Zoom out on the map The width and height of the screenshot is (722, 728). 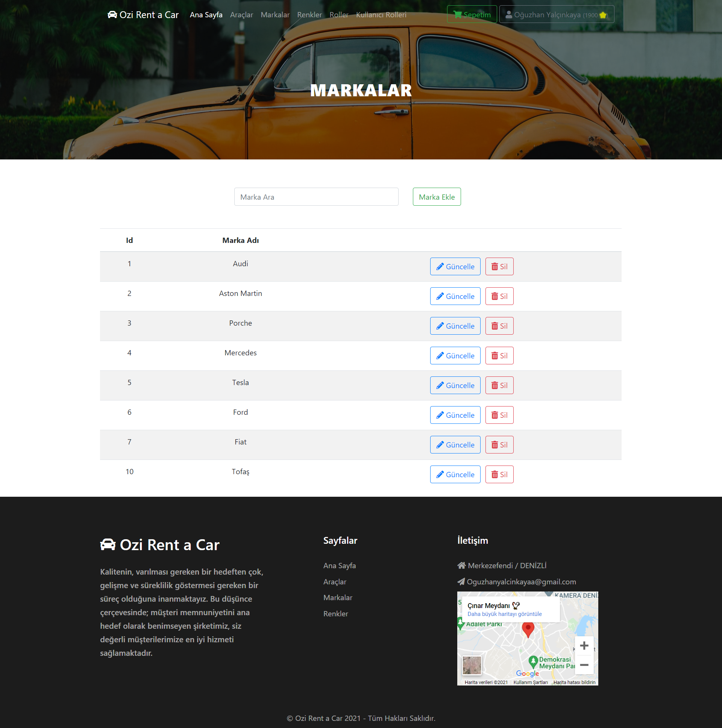coord(584,665)
